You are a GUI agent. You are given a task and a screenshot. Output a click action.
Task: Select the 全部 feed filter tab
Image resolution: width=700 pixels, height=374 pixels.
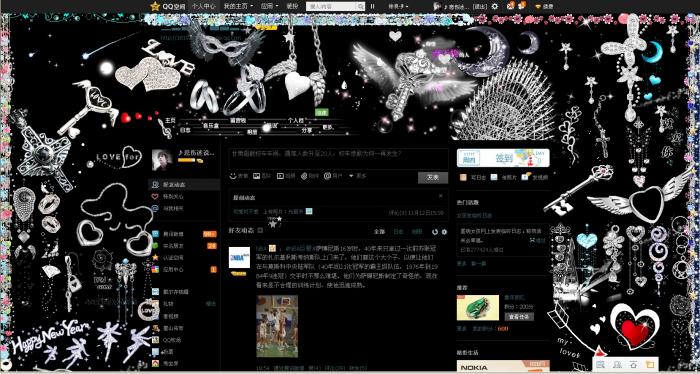coord(379,232)
